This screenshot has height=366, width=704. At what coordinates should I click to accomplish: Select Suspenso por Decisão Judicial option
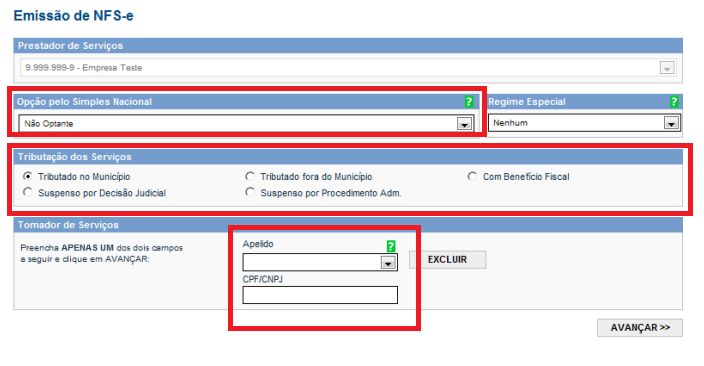(28, 192)
